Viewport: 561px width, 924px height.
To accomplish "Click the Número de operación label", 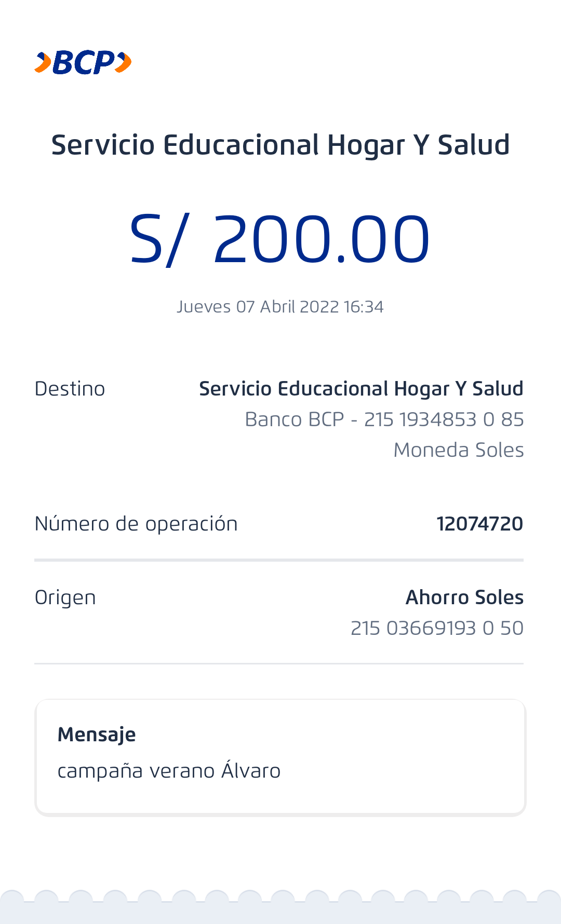I will coord(136,524).
